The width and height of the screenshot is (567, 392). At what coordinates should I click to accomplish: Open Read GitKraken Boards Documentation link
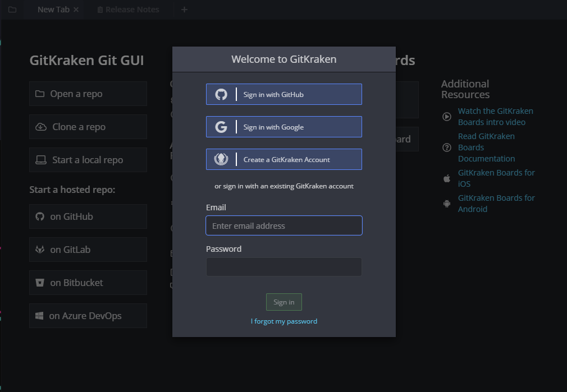(x=486, y=147)
